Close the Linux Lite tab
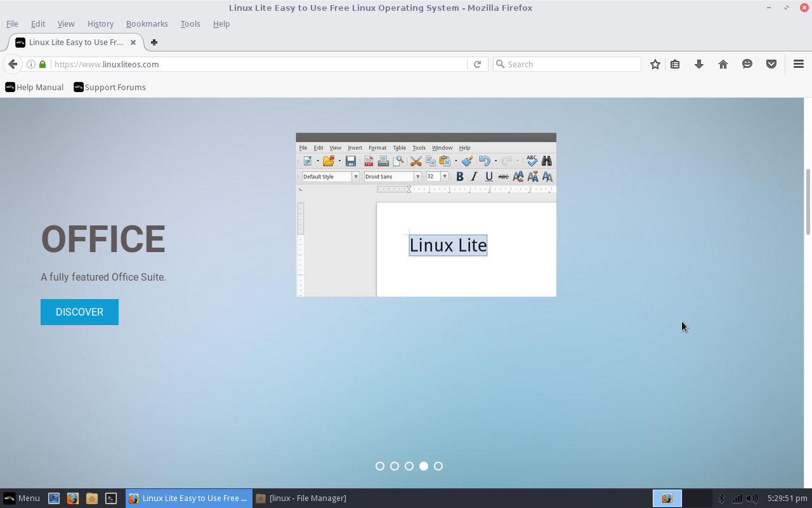 click(x=133, y=43)
